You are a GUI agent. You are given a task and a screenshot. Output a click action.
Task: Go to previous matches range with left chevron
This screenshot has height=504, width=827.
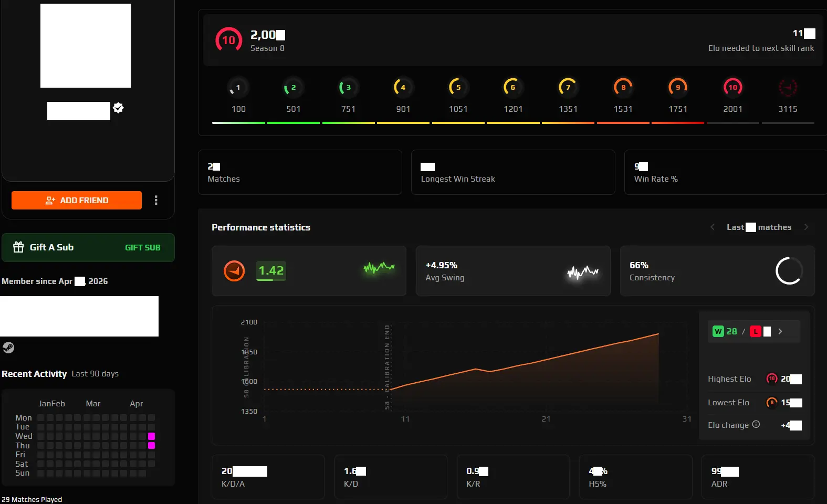click(713, 227)
